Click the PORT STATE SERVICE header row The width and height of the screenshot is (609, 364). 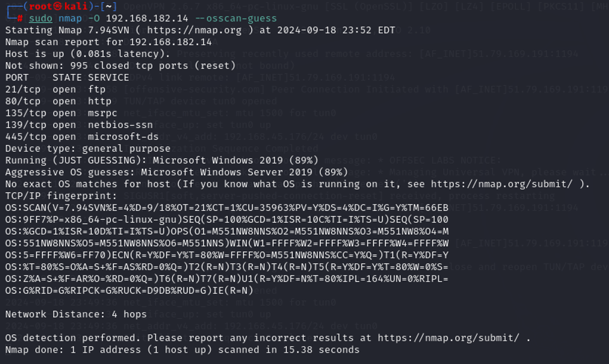click(67, 78)
